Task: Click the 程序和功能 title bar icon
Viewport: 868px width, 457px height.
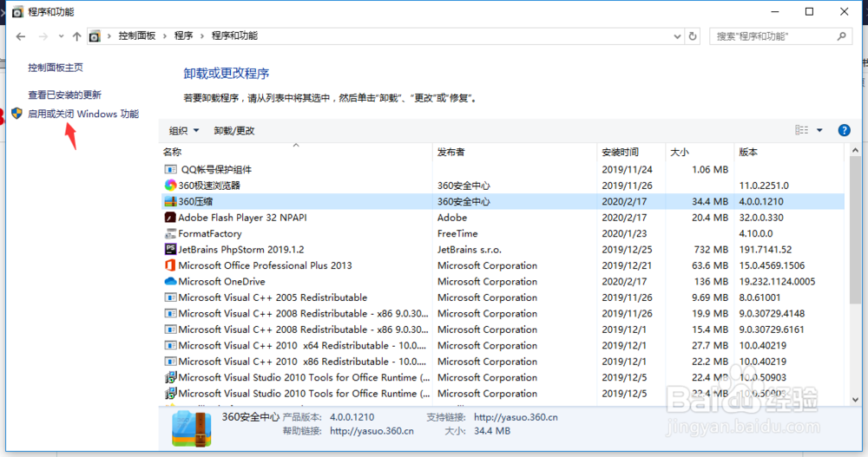Action: click(17, 11)
